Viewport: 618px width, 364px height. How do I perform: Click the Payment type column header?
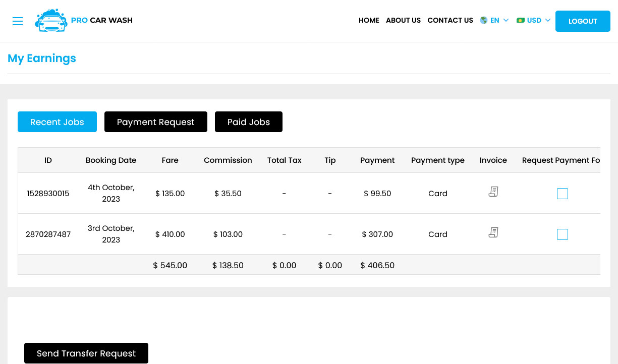(438, 160)
